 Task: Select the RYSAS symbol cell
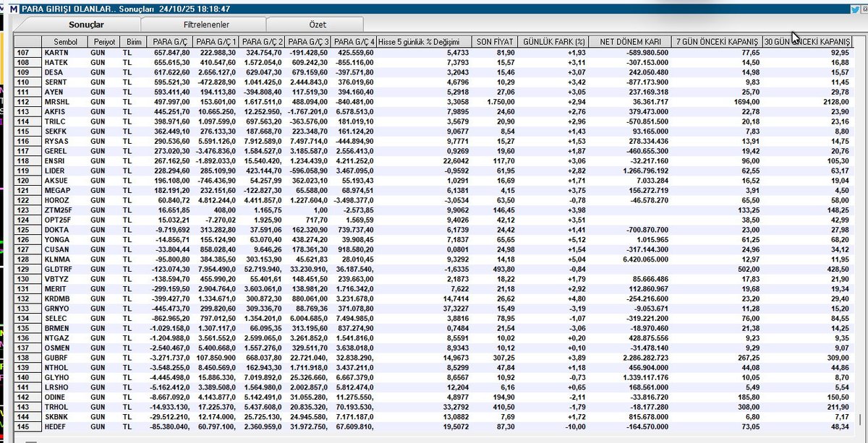pyautogui.click(x=64, y=143)
